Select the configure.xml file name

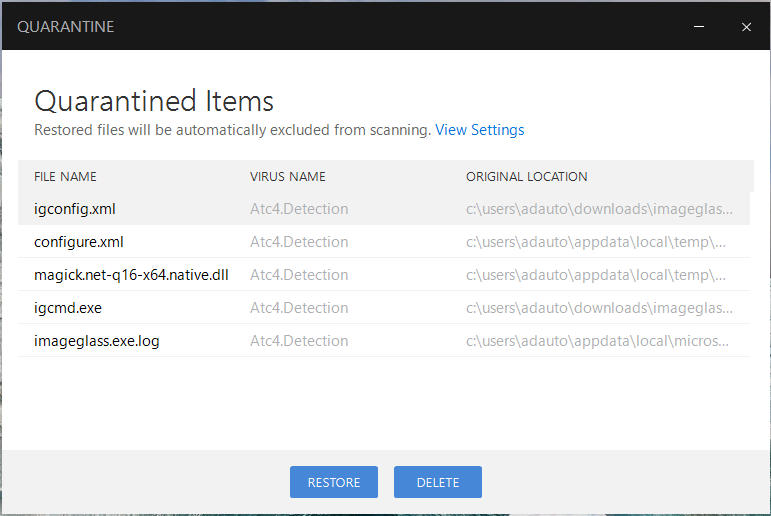click(x=79, y=242)
